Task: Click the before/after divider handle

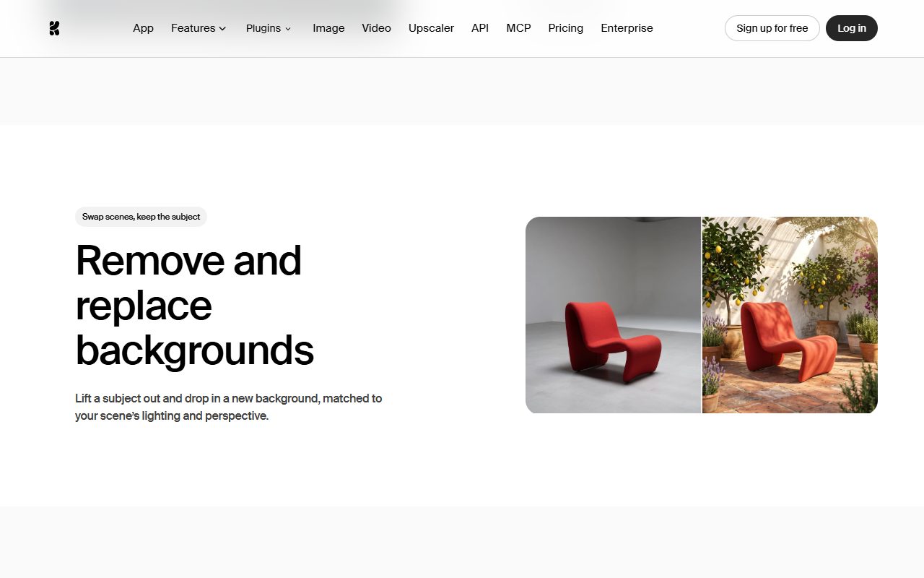Action: point(702,315)
